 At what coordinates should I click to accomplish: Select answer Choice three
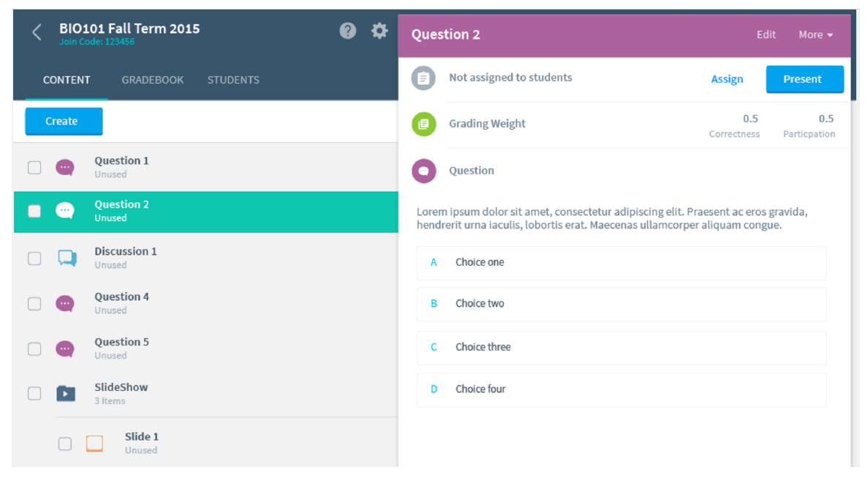point(621,347)
